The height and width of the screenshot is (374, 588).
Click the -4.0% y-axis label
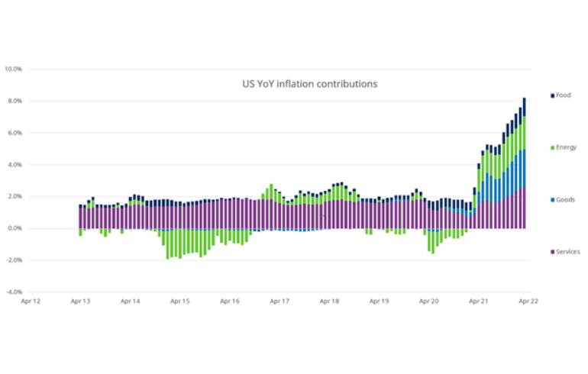(x=15, y=292)
